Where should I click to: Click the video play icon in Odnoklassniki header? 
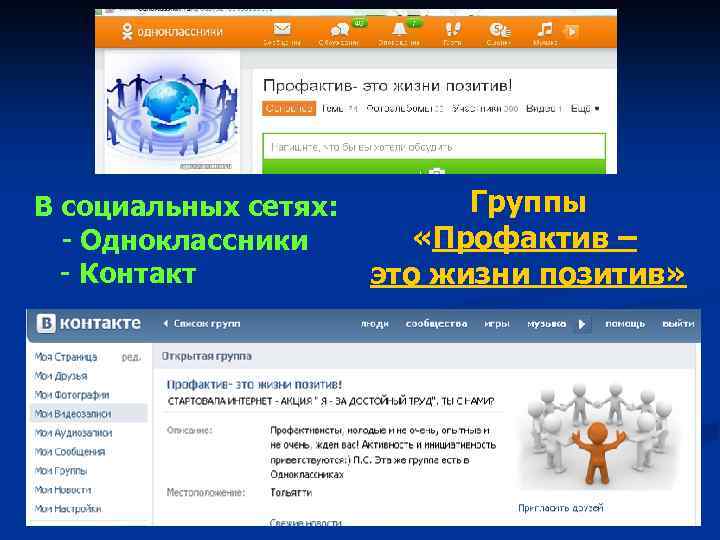coord(571,31)
